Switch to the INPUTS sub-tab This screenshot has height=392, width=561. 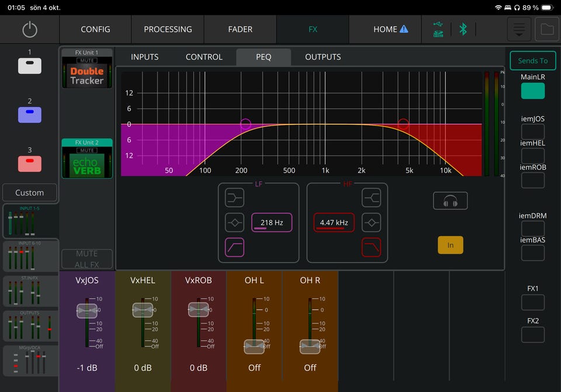pyautogui.click(x=144, y=57)
